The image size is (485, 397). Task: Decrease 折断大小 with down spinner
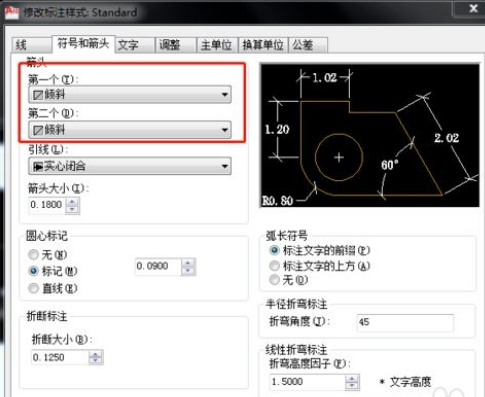click(96, 361)
